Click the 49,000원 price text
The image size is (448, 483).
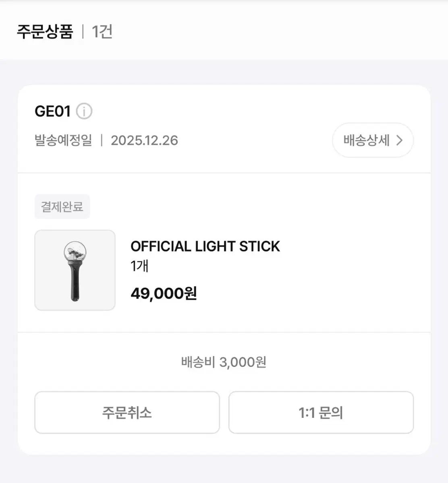pyautogui.click(x=164, y=293)
